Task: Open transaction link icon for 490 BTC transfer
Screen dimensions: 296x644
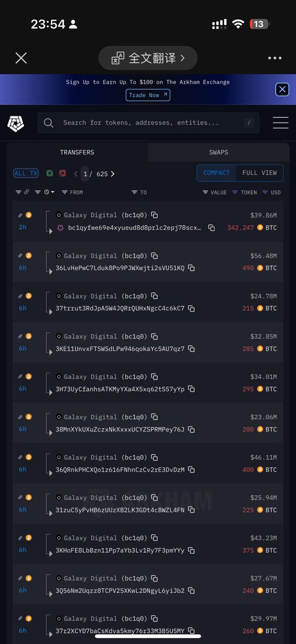Action: coord(20,255)
